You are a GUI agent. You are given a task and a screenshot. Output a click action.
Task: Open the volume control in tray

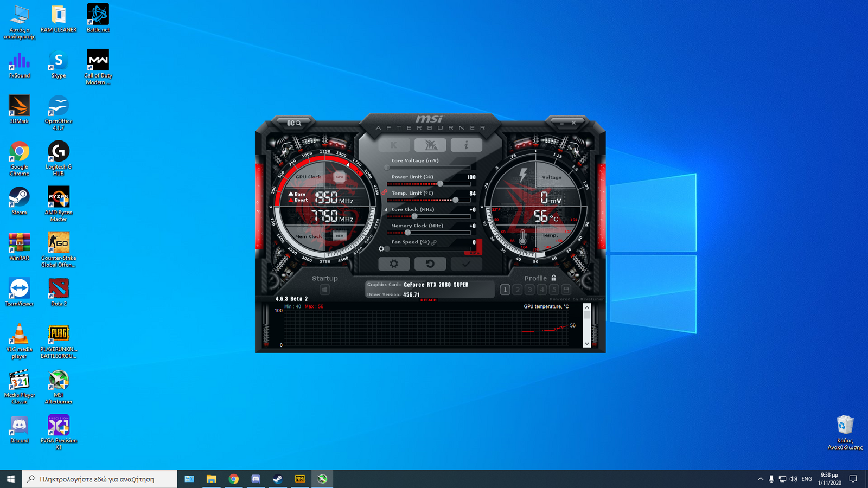coord(793,479)
